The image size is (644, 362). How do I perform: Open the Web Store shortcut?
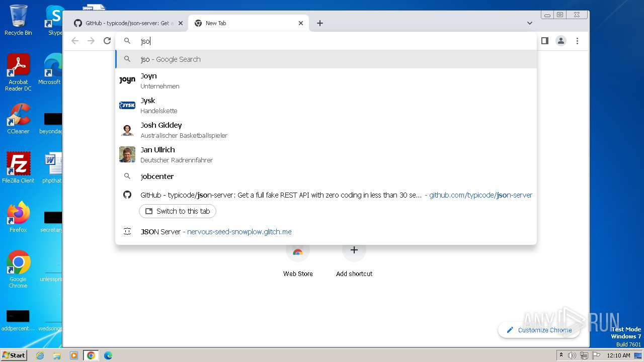tap(298, 259)
